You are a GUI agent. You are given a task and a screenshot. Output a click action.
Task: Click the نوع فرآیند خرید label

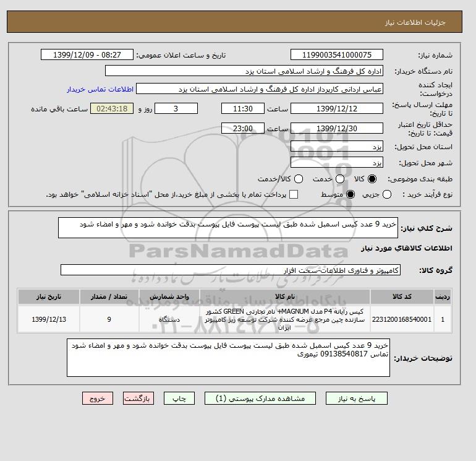pos(427,194)
